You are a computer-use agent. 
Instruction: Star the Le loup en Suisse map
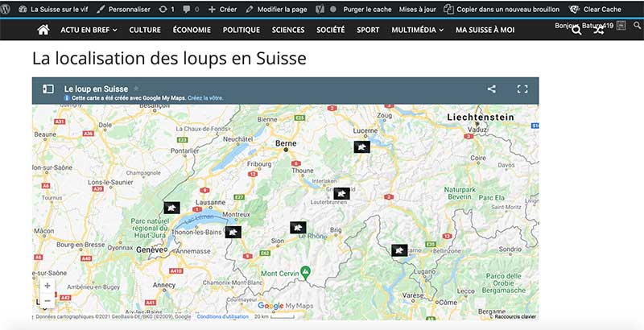point(136,89)
